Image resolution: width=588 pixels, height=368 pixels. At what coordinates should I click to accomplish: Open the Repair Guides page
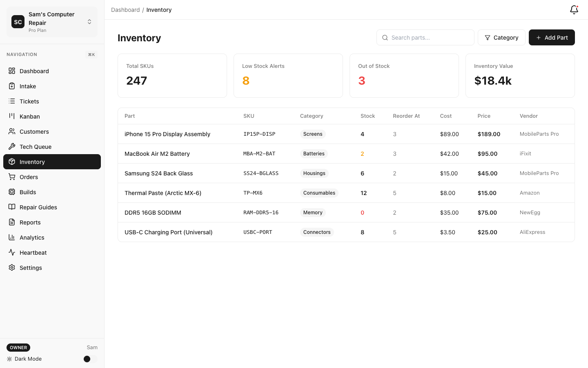pos(37,207)
